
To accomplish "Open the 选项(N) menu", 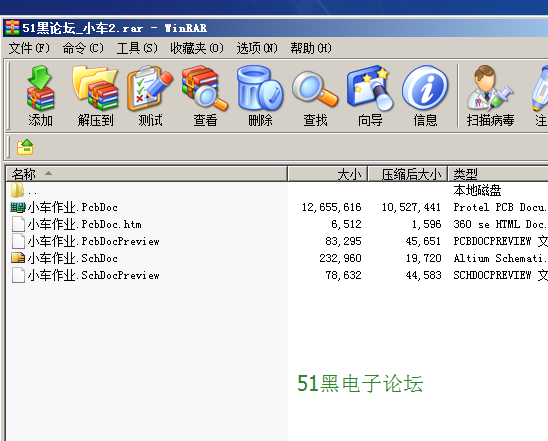I will click(x=257, y=48).
